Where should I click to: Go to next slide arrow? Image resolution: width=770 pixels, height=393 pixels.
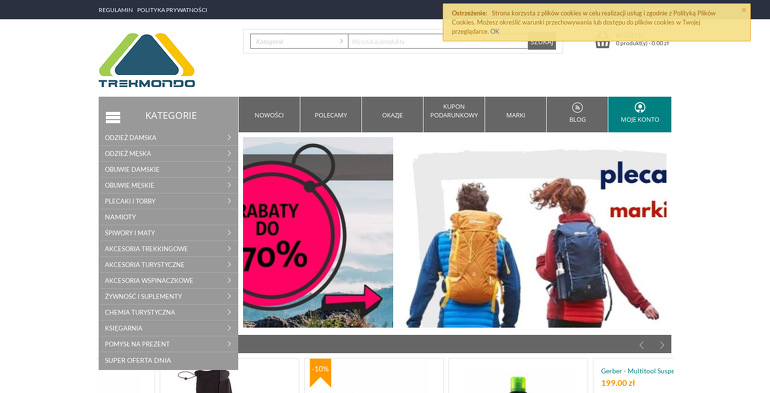[661, 345]
